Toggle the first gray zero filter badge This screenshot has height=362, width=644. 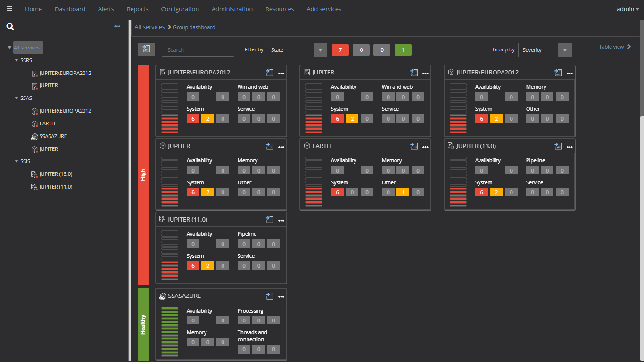pos(361,49)
